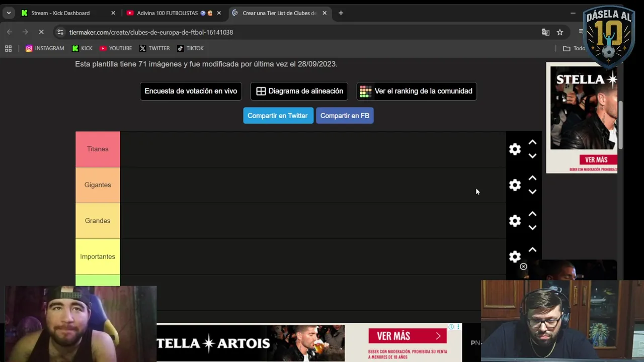Bookmark this page with the star
The width and height of the screenshot is (644, 362).
(x=560, y=32)
